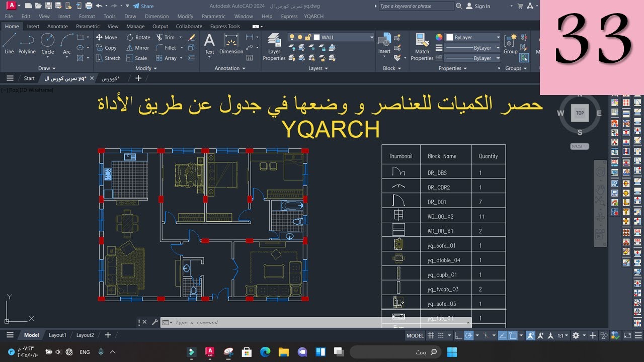The height and width of the screenshot is (362, 644).
Task: Click the Erase tool icon
Action: tap(191, 37)
